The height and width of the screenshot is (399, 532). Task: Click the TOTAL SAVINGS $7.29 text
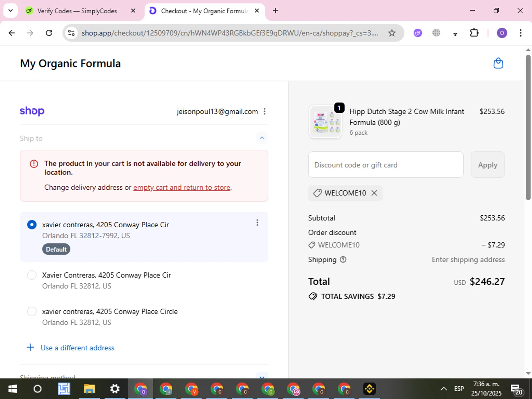coord(358,297)
